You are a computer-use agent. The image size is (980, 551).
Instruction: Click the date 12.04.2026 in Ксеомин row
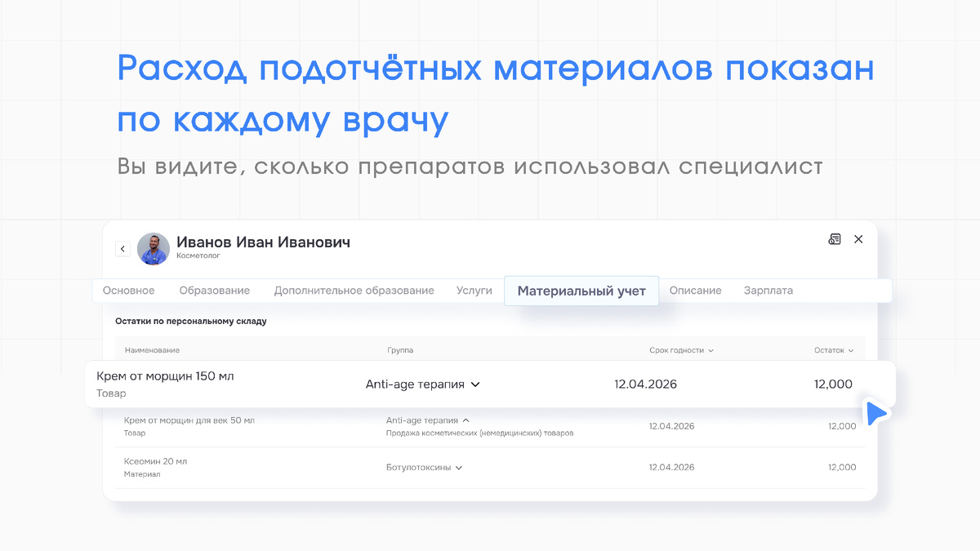click(x=672, y=468)
